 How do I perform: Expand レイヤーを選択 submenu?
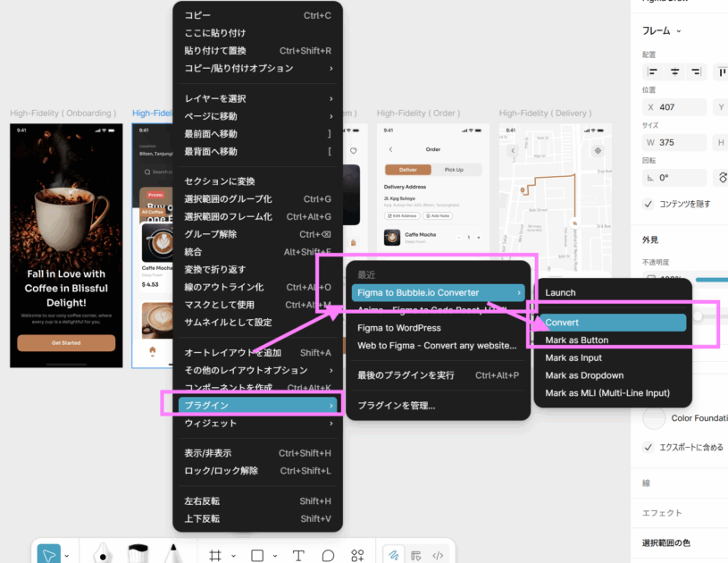pos(257,98)
